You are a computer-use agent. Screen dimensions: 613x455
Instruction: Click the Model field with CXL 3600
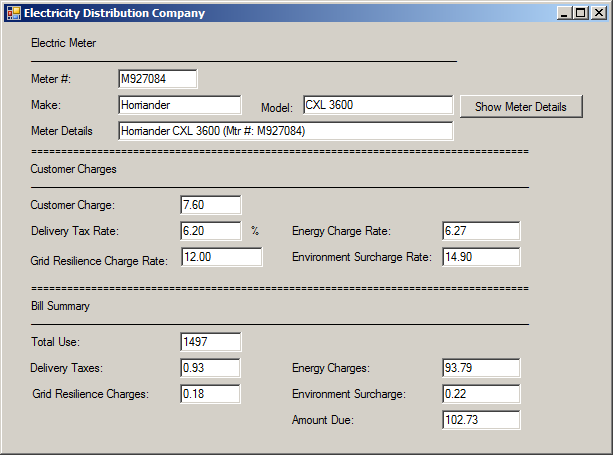point(378,105)
